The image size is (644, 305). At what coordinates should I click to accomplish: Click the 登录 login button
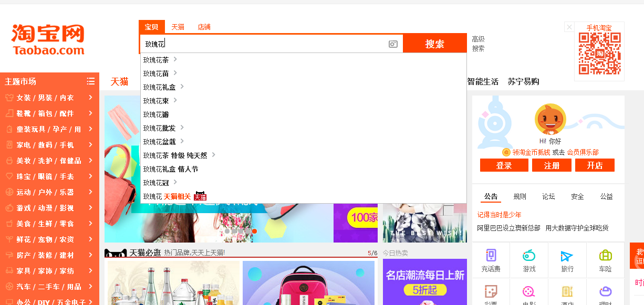tap(503, 165)
